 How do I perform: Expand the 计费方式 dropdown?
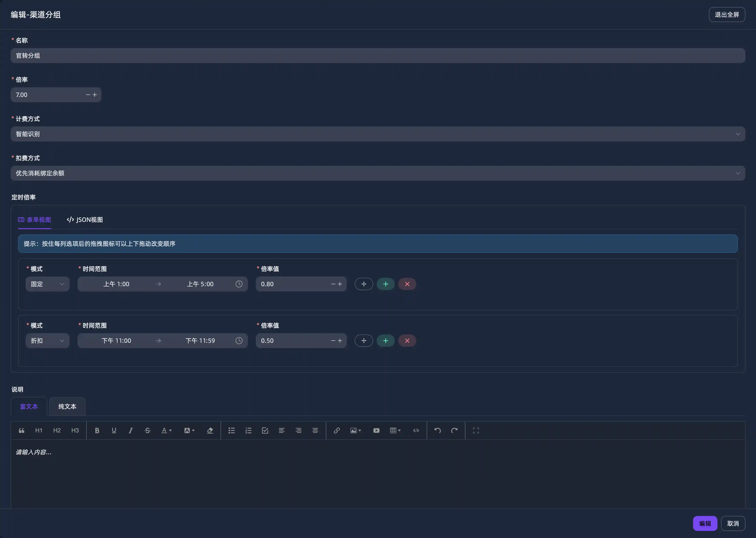378,134
